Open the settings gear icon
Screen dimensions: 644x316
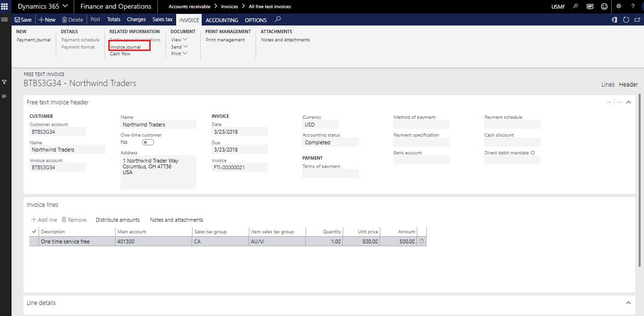pyautogui.click(x=619, y=6)
